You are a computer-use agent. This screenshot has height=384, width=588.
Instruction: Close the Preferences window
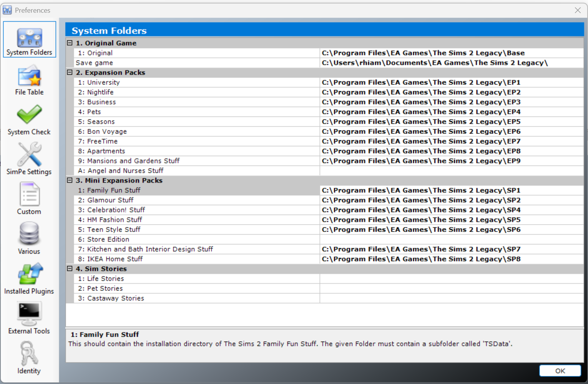tap(578, 10)
